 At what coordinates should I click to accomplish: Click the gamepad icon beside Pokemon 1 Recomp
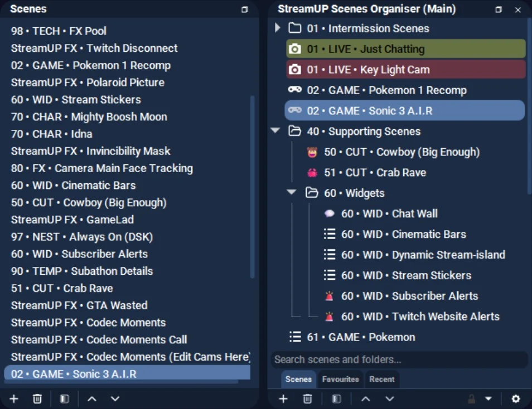click(294, 90)
